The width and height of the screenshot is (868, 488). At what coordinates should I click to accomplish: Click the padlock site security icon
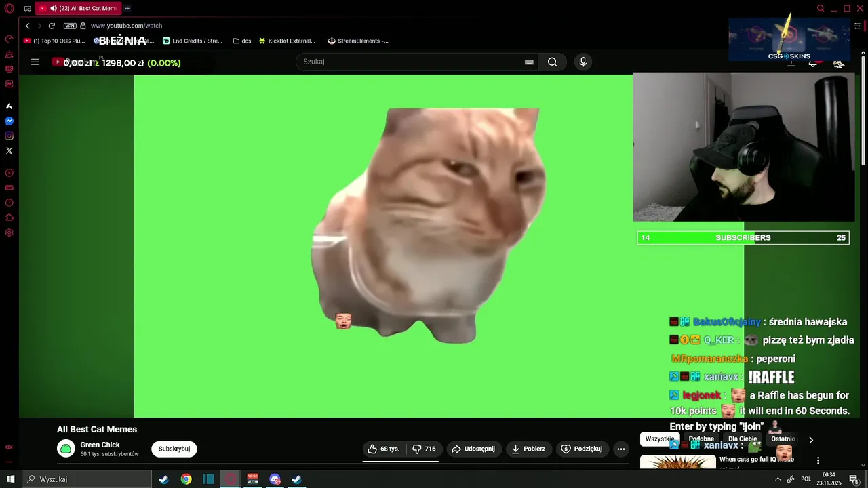(x=83, y=26)
